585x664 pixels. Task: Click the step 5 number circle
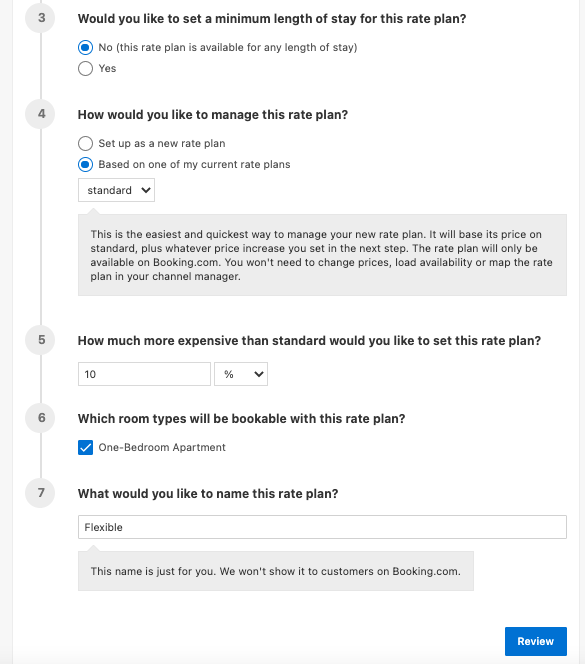point(41,340)
